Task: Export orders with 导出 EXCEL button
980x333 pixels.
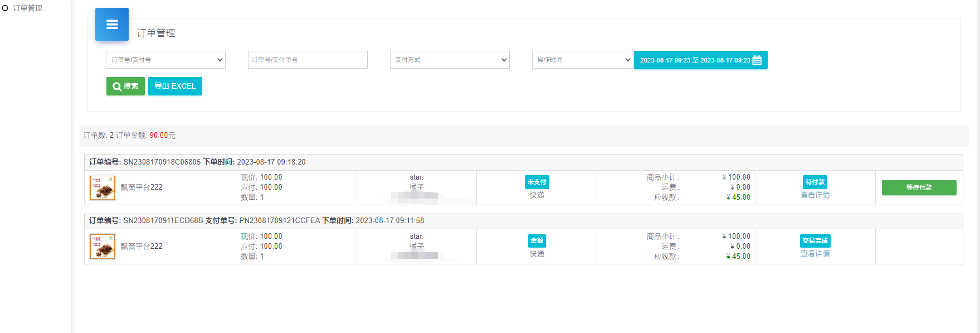Action: point(175,86)
